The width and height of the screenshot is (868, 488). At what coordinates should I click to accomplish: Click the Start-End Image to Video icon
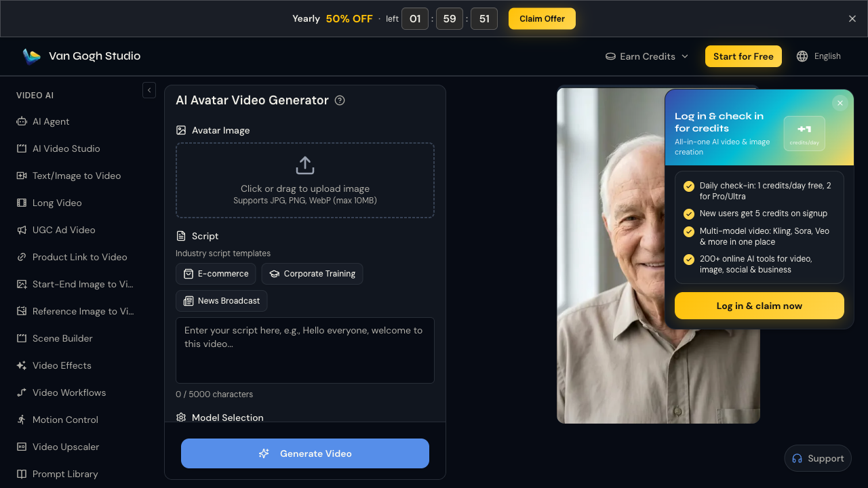point(22,284)
